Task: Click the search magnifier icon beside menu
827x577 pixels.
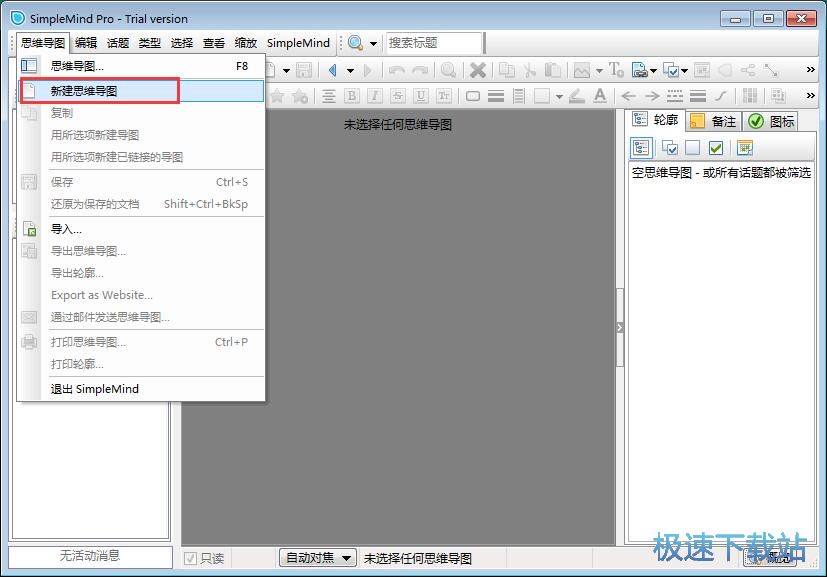Action: (x=356, y=43)
